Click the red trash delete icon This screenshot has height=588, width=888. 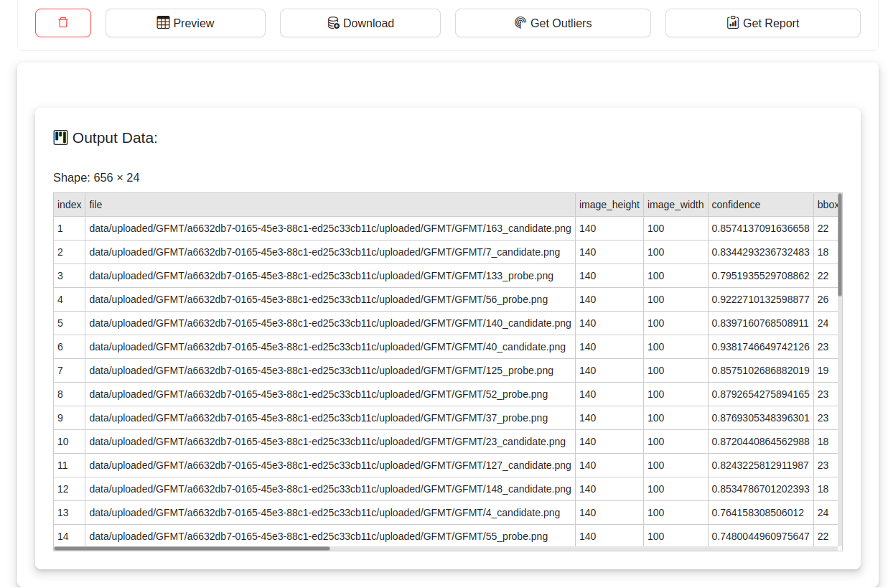click(63, 23)
